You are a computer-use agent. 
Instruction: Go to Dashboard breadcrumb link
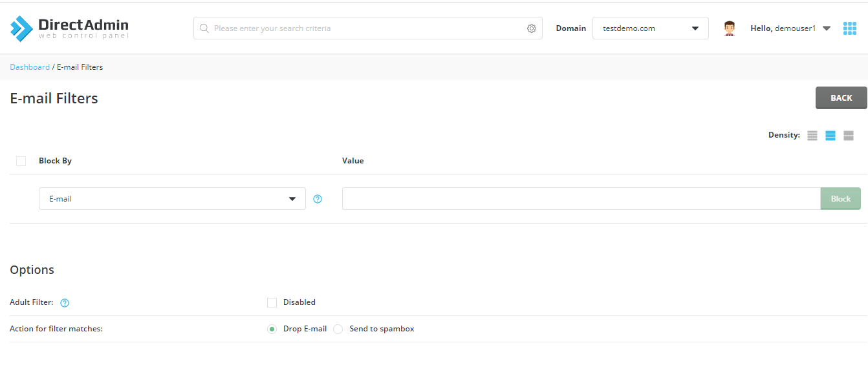pyautogui.click(x=30, y=67)
